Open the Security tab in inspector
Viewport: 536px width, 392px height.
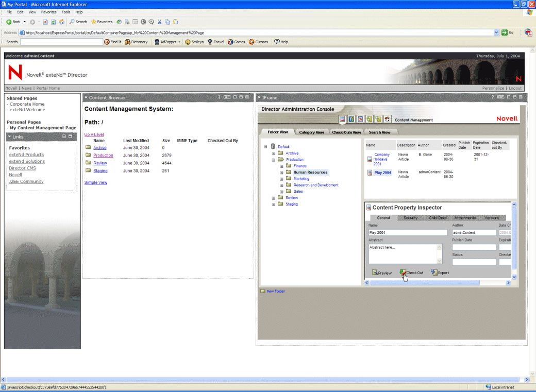[410, 218]
